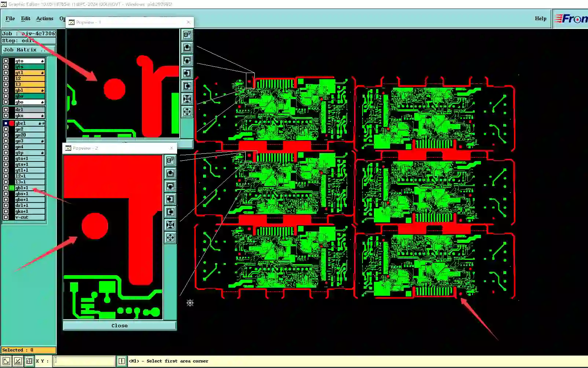588x368 pixels.
Task: Click the Frontline logo
Action: tap(571, 19)
